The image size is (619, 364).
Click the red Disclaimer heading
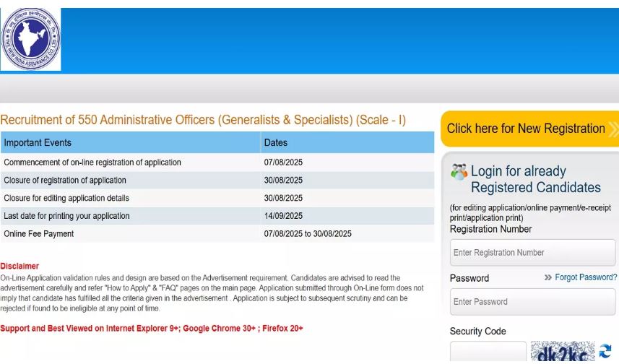pyautogui.click(x=20, y=266)
